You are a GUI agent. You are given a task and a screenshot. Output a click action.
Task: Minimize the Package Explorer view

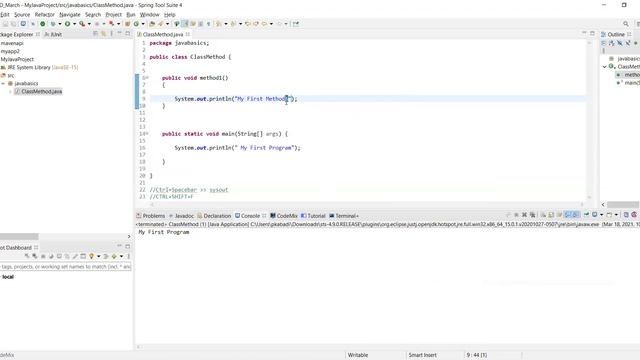119,33
